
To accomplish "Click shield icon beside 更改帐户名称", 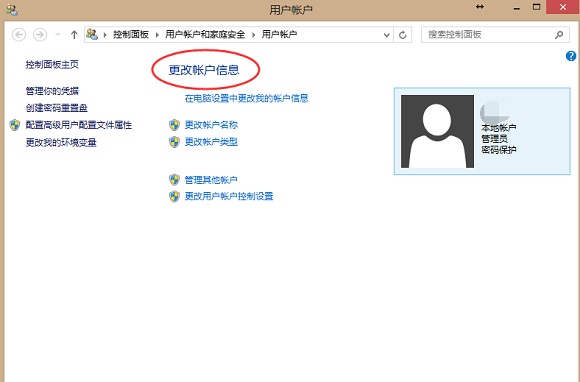I will 174,125.
